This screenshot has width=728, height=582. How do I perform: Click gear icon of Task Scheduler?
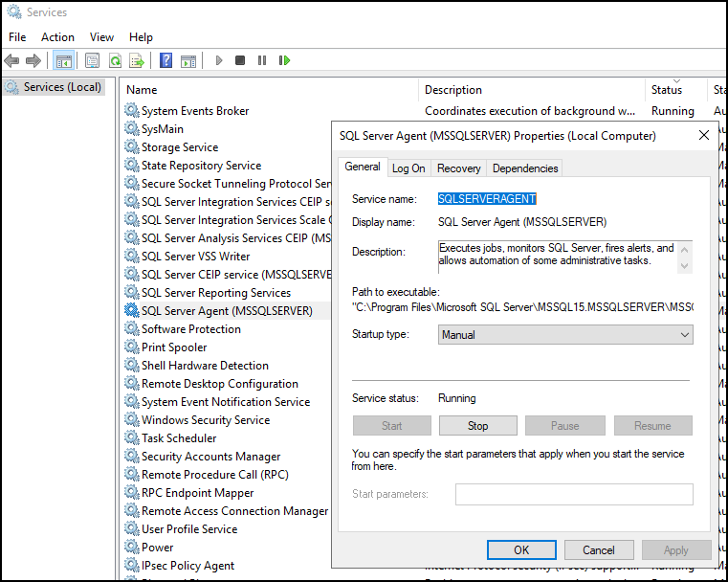coord(132,437)
